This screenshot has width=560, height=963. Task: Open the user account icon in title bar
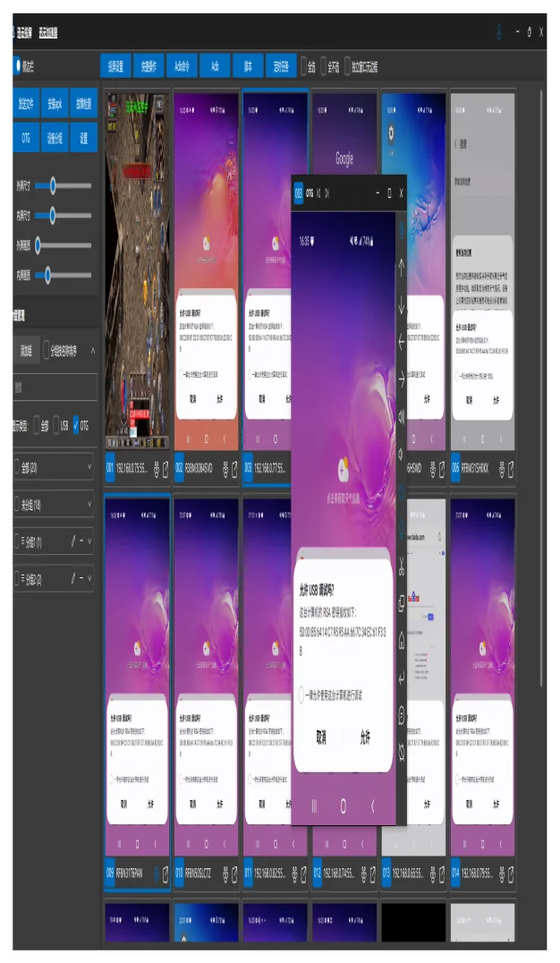click(x=499, y=32)
